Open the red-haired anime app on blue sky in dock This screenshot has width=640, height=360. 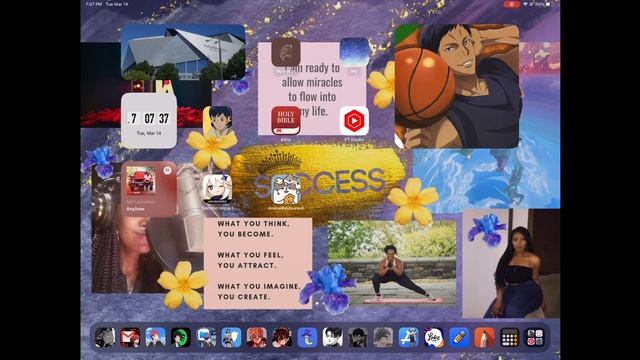[x=156, y=338]
